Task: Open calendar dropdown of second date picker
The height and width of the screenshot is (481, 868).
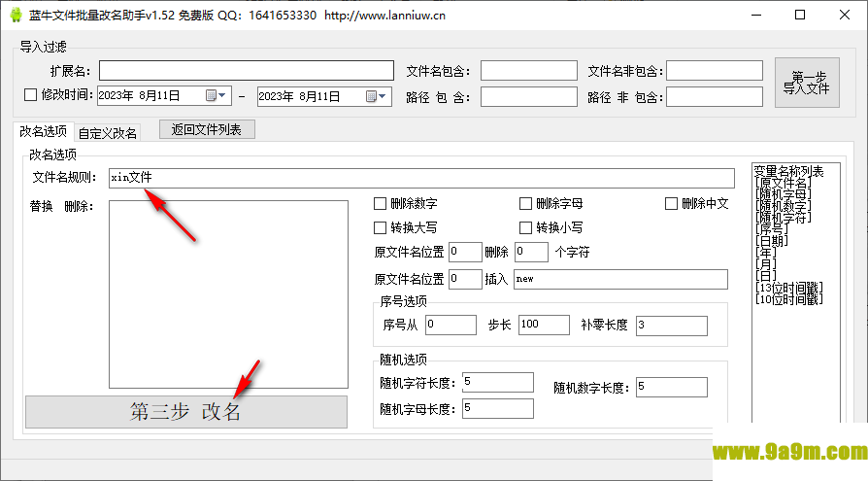Action: tap(376, 96)
